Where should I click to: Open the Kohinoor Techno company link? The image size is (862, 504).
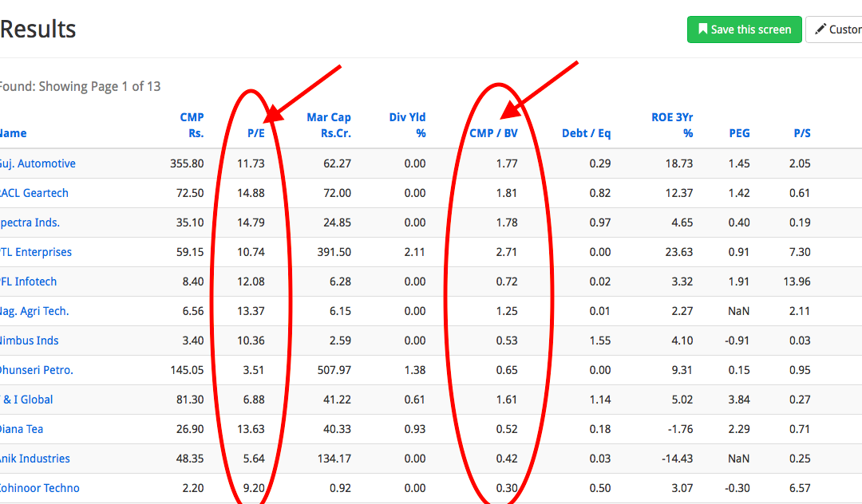coord(40,488)
